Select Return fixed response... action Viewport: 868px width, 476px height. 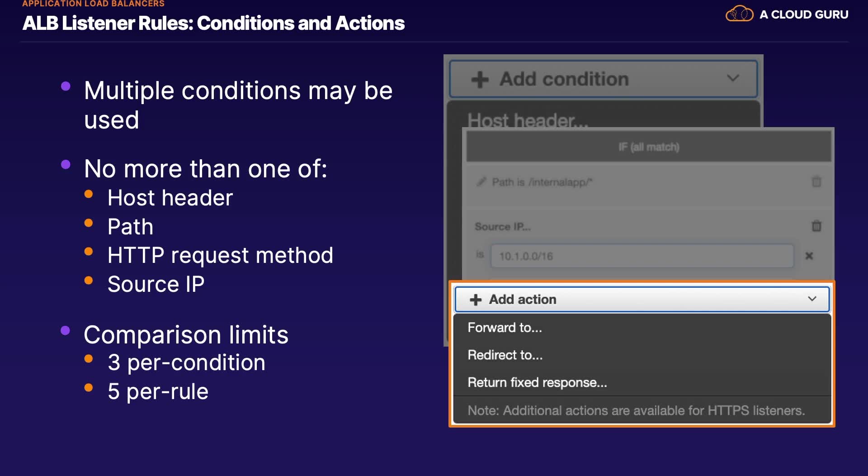(x=537, y=383)
